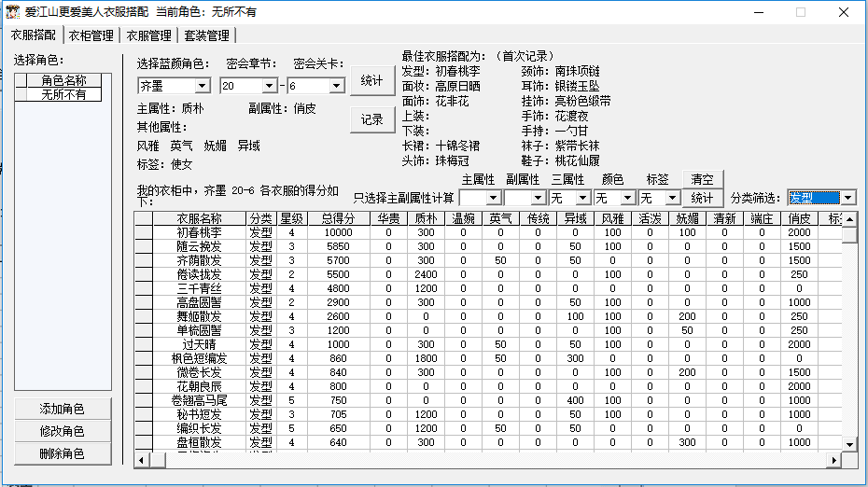This screenshot has width=868, height=487.
Task: Select the 枫色短编发 row
Action: (488, 358)
